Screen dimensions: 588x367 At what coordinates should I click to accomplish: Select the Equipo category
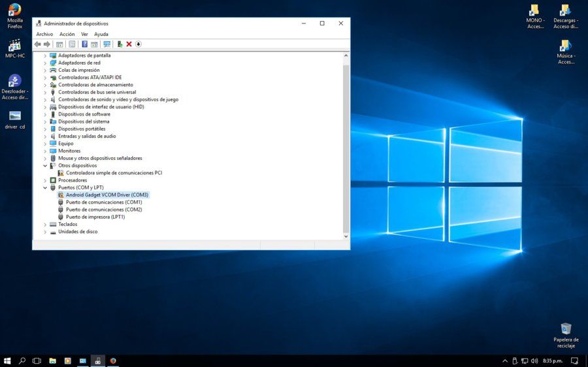tap(65, 144)
